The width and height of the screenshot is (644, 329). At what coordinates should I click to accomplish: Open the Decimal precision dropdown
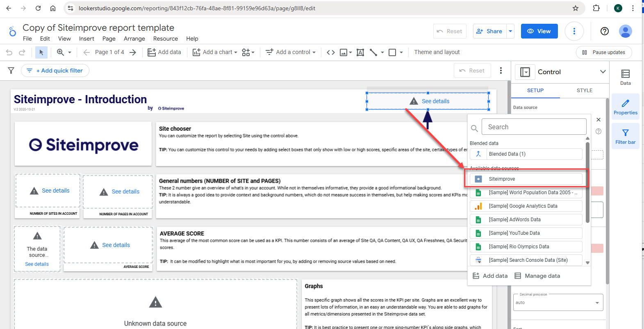pyautogui.click(x=558, y=302)
